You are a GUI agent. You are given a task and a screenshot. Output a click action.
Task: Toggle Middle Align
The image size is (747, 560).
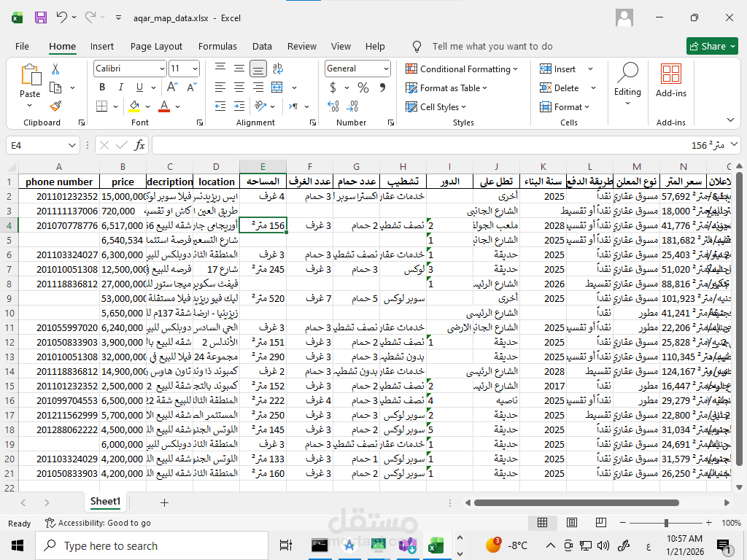click(x=239, y=69)
